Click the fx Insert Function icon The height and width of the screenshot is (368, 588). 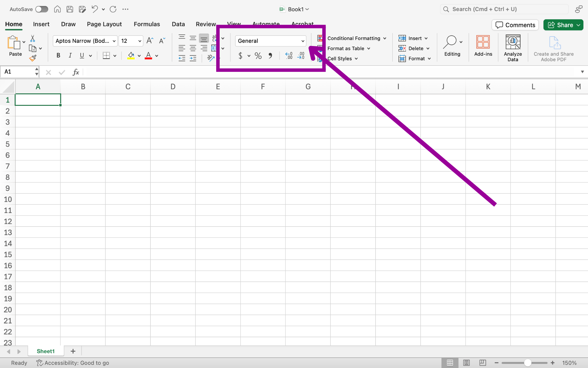coord(76,72)
